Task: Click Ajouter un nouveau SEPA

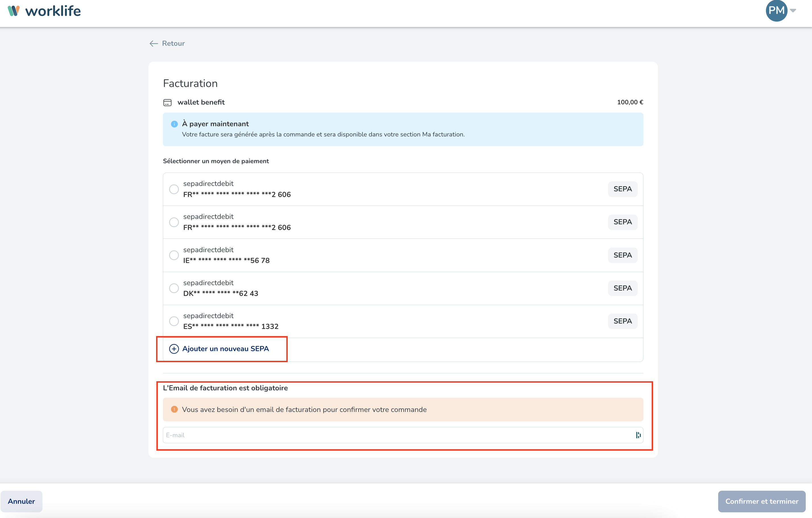Action: coord(225,349)
